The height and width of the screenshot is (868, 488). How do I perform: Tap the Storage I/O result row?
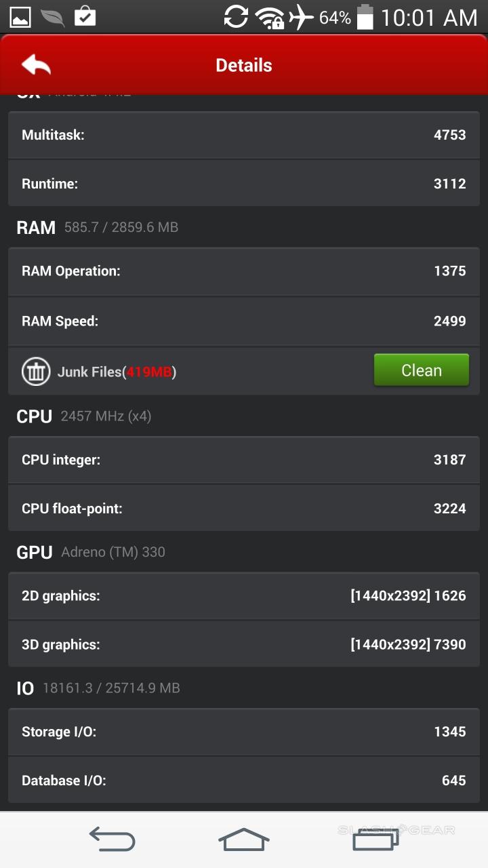click(x=244, y=732)
